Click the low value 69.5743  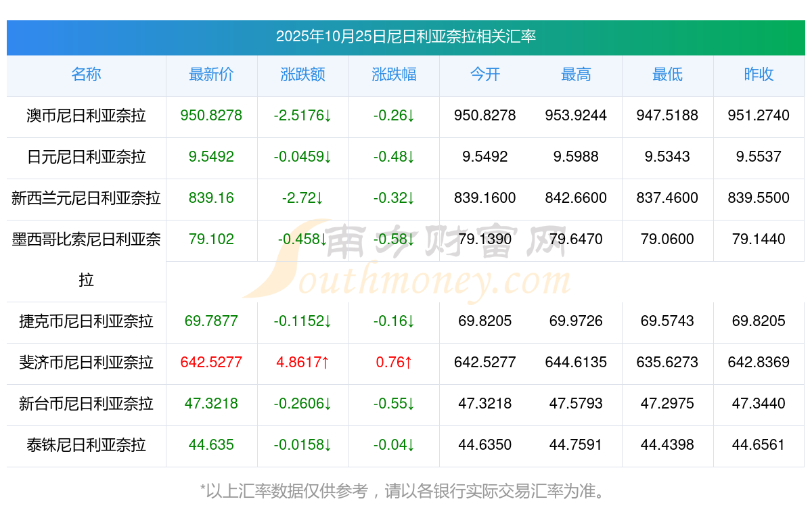667,321
